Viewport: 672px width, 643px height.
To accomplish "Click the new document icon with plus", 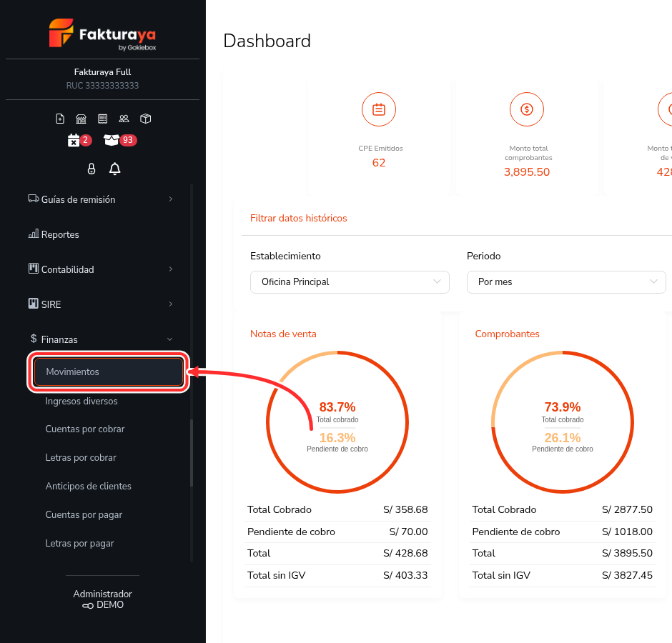I will [60, 119].
